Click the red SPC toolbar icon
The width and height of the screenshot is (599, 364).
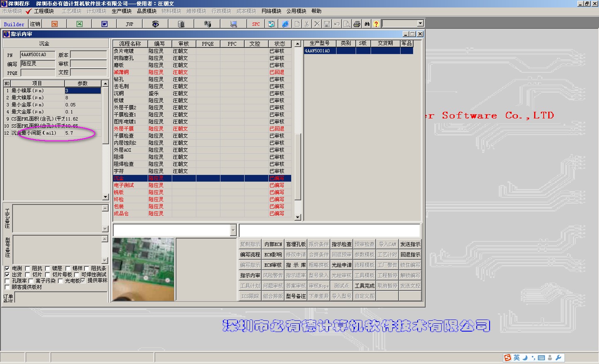[x=256, y=24]
